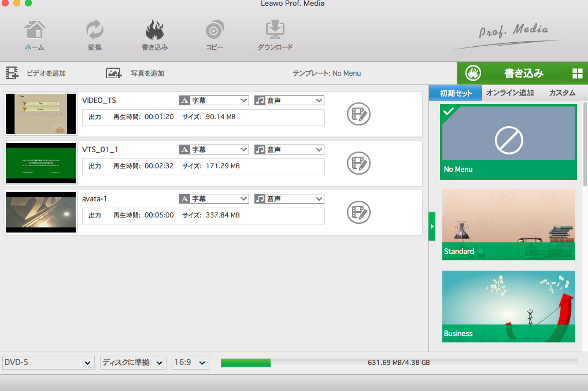Expand the 音声 dropdown for VTS_01_1
588x391 pixels.
click(x=289, y=150)
